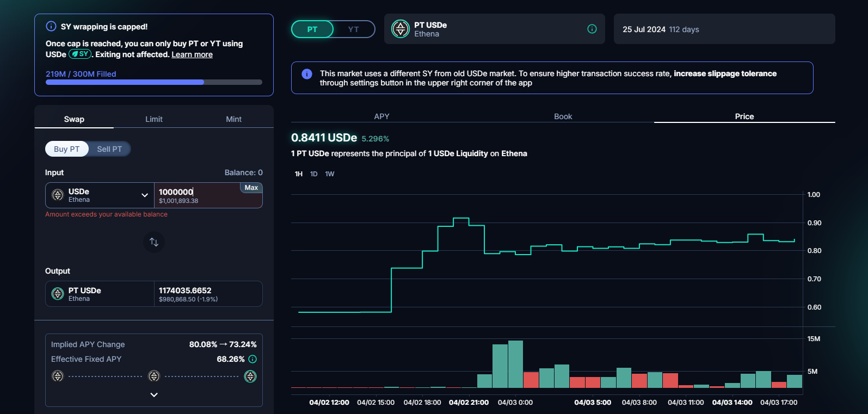
Task: Open the 25 Jul 2024 maturity selector
Action: [x=724, y=29]
